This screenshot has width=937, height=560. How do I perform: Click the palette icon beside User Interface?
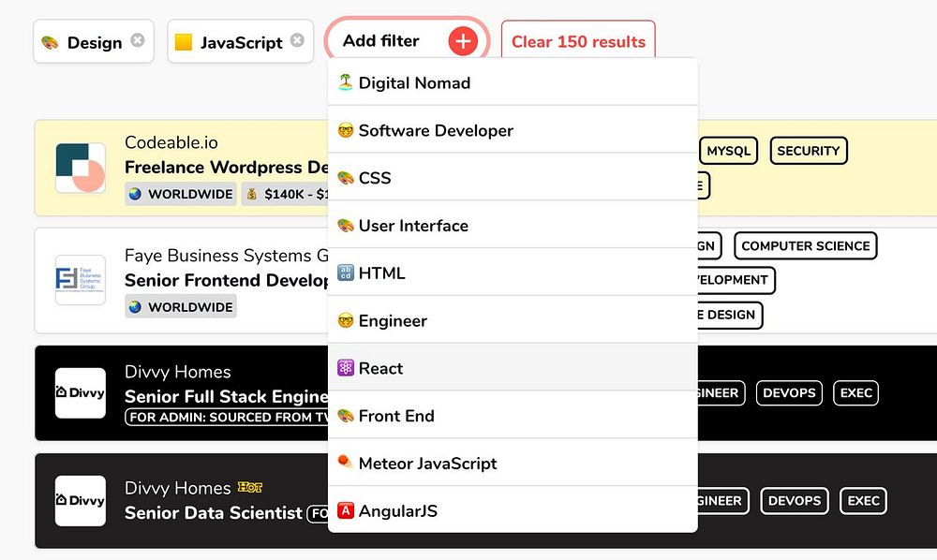coord(346,226)
